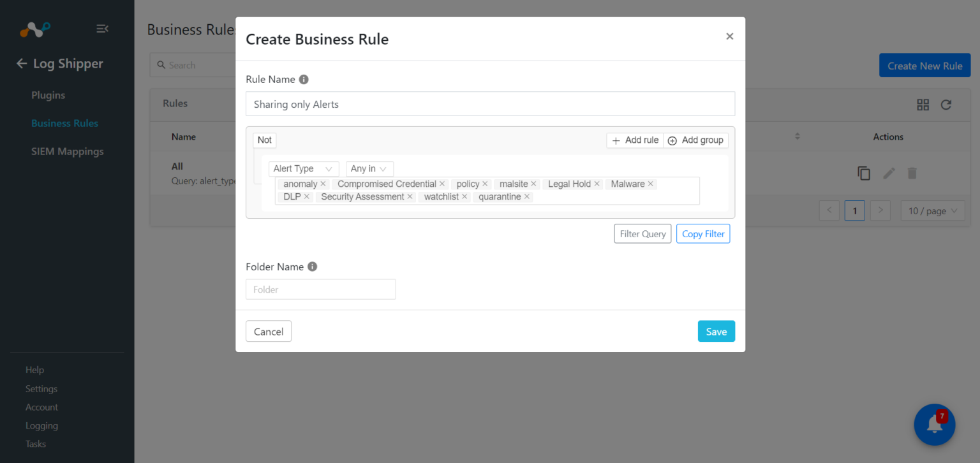Copy Filter to clipboard

(x=702, y=233)
